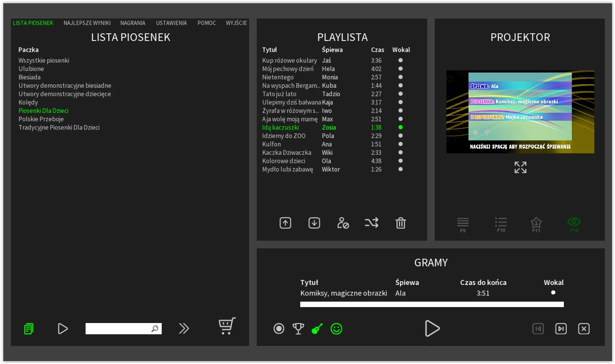Open the Kolędy song pack
Viewport: 615px width, 364px height.
point(28,102)
